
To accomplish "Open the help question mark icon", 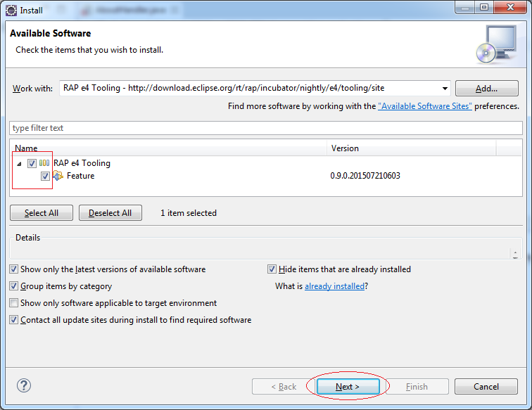I will [24, 385].
